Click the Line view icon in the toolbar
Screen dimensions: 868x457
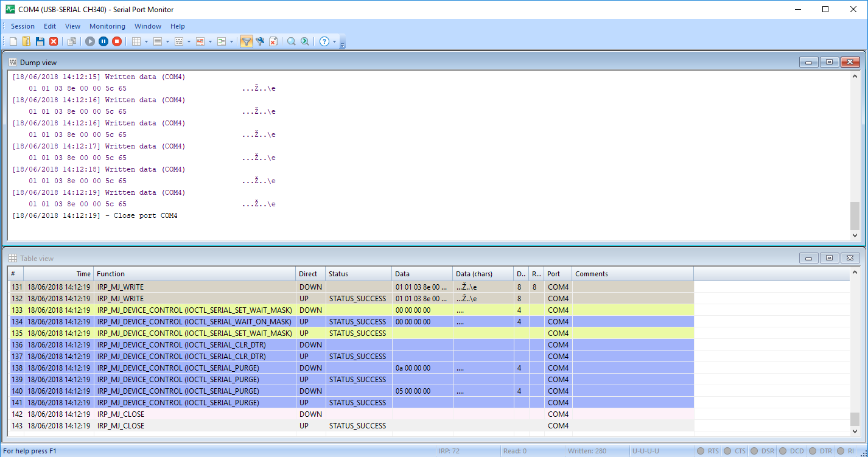coord(158,41)
